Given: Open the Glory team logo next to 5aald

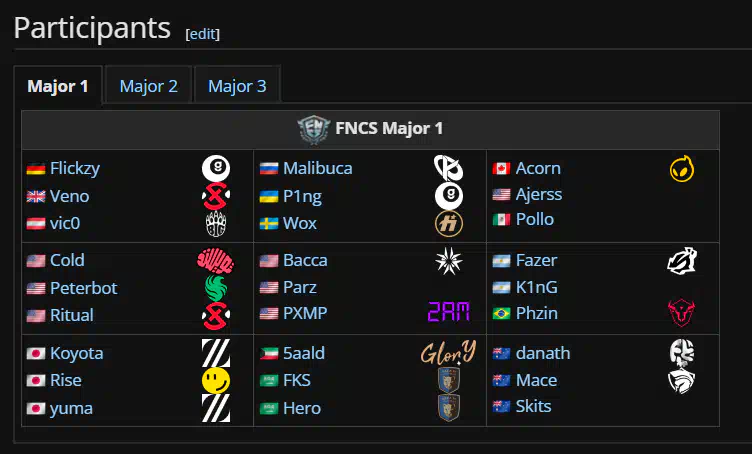Looking at the screenshot, I should click(x=448, y=353).
